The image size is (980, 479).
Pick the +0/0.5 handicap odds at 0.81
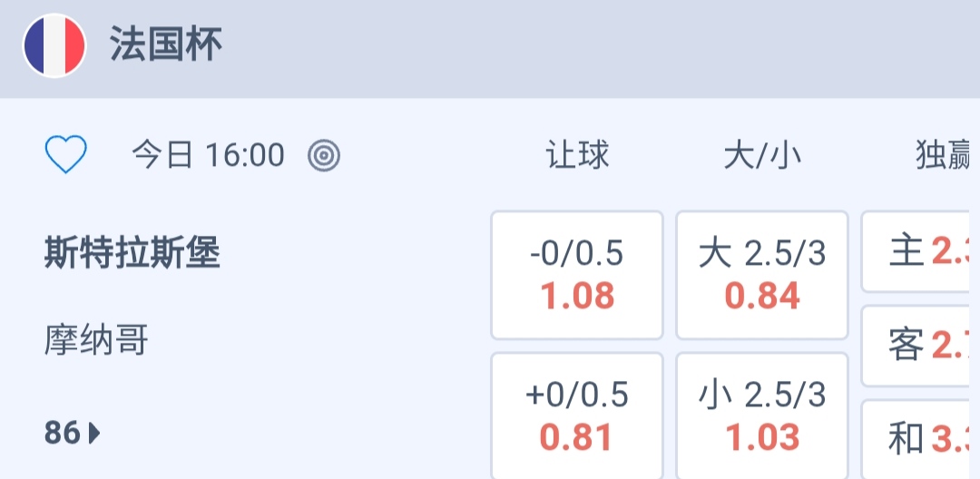[x=577, y=416]
